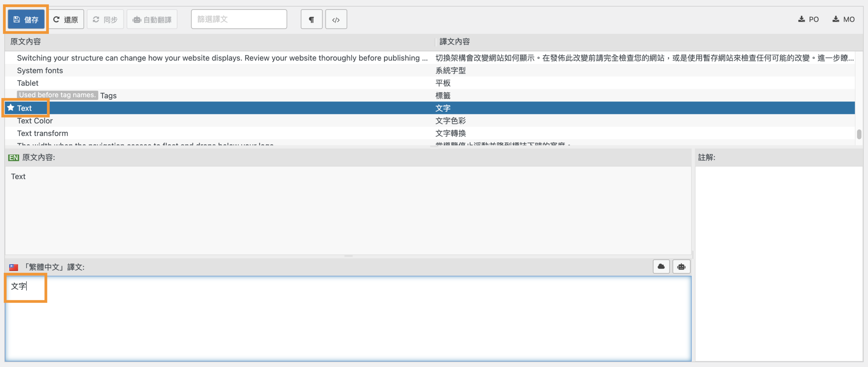
Task: Toggle code view with </> icon
Action: pos(336,19)
